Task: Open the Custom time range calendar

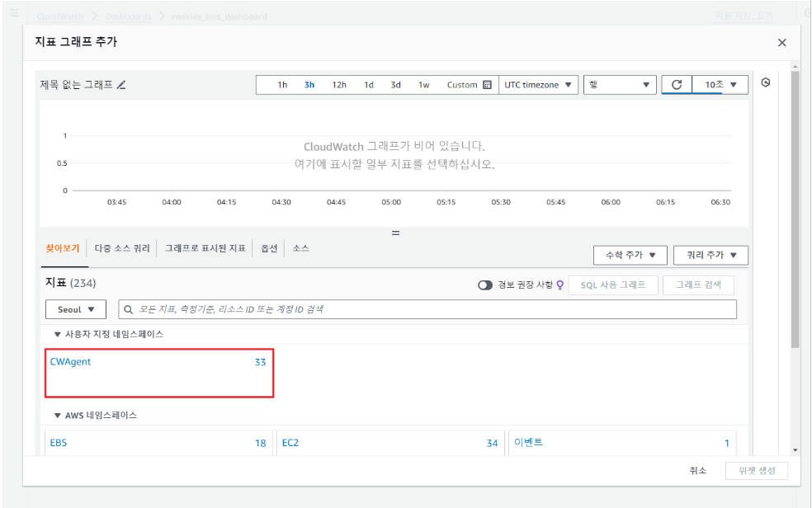Action: click(x=469, y=85)
